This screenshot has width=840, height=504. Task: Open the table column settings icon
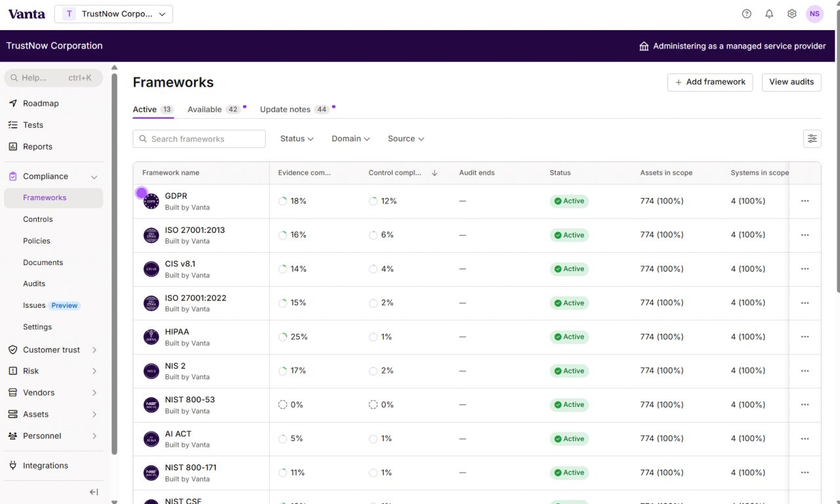pos(812,138)
